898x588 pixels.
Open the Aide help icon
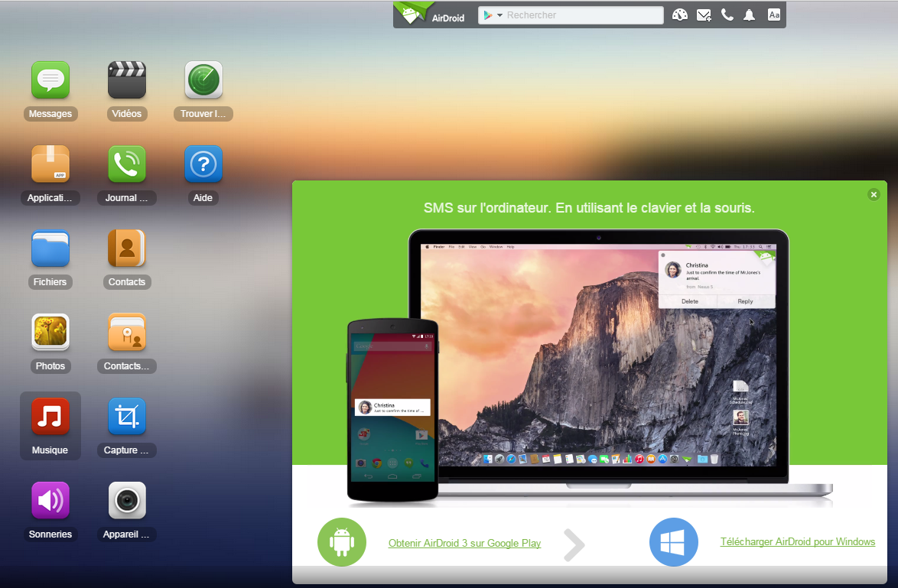pyautogui.click(x=203, y=164)
